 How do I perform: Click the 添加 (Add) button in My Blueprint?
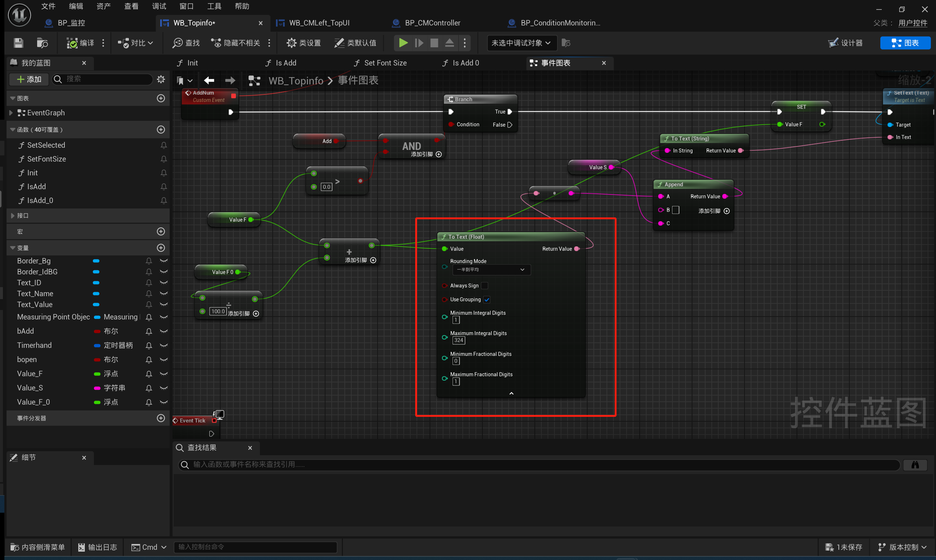[29, 79]
